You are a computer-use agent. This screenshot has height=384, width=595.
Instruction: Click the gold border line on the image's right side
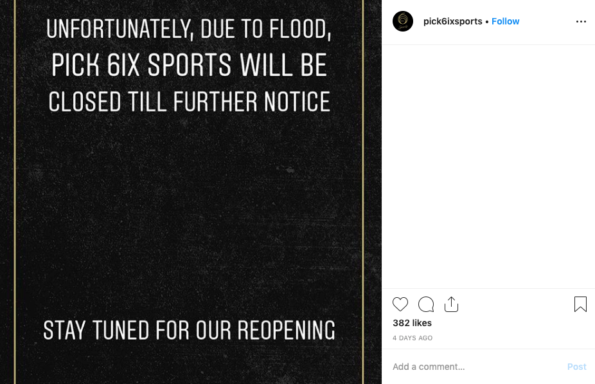(363, 192)
